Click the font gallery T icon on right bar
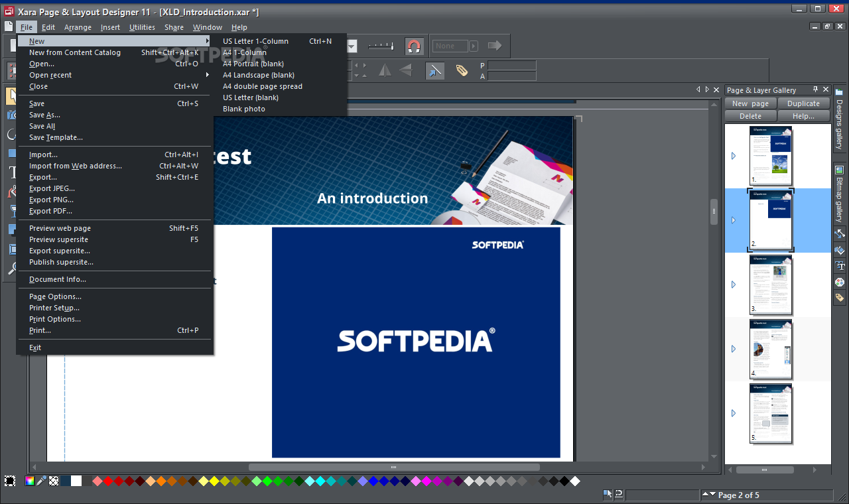Image resolution: width=849 pixels, height=504 pixels. [x=839, y=266]
